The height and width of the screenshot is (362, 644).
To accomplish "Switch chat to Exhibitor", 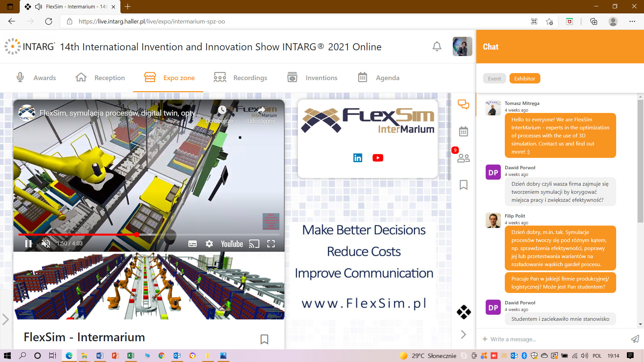I will (525, 78).
